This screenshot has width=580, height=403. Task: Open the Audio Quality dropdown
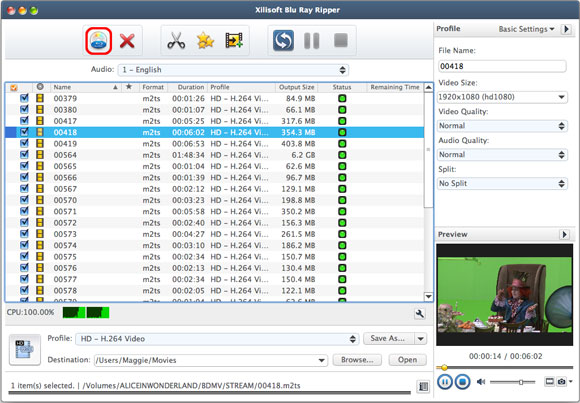click(502, 155)
